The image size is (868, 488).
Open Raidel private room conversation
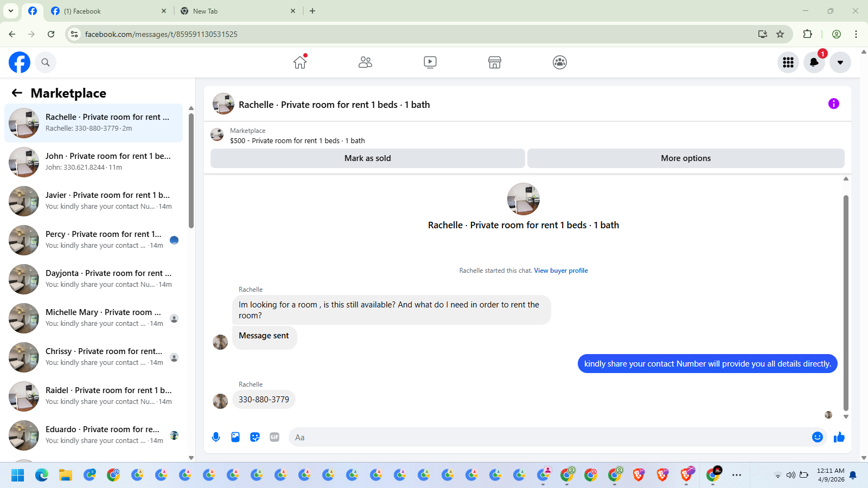pyautogui.click(x=93, y=396)
